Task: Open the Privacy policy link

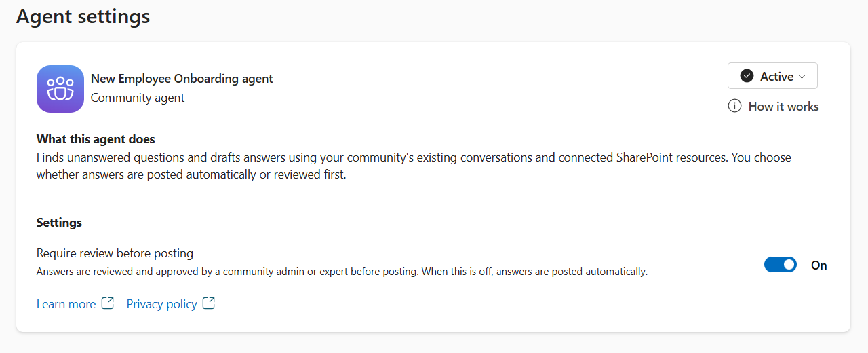Action: point(162,304)
